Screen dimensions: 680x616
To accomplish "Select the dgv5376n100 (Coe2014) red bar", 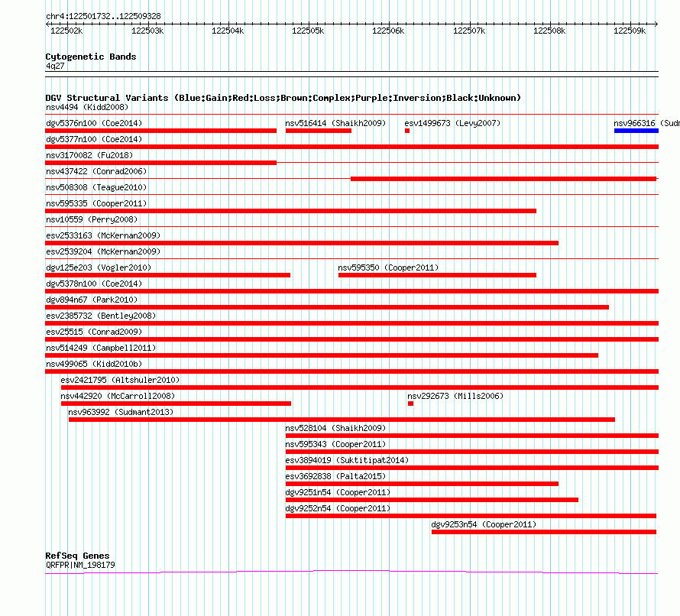I will 161,131.
